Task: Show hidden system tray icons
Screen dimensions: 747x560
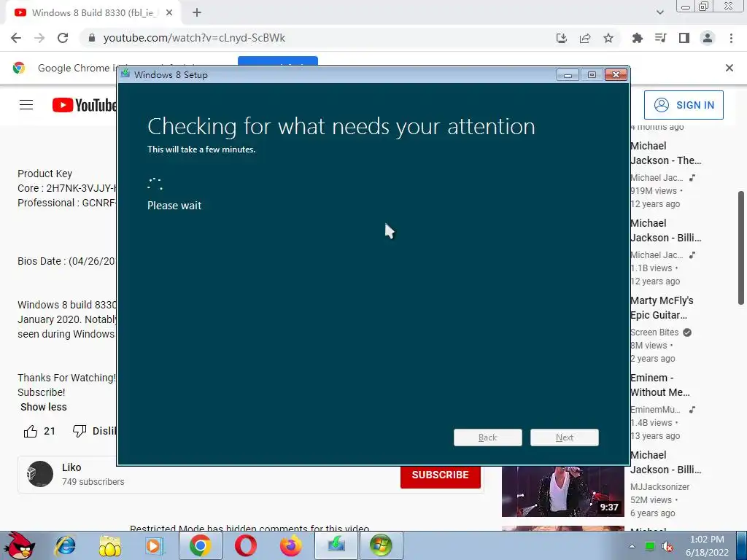Action: [632, 546]
